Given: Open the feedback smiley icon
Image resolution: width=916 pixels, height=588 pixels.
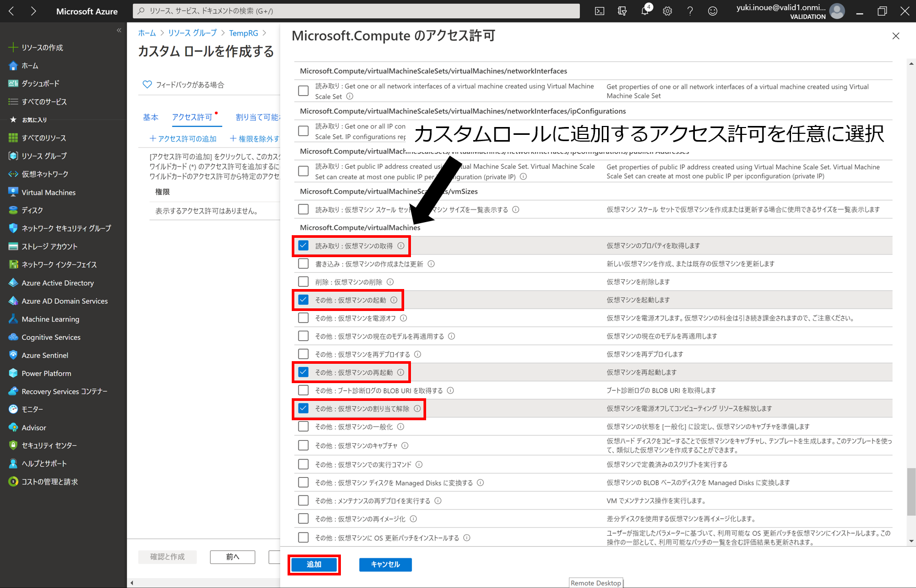Looking at the screenshot, I should [x=713, y=11].
